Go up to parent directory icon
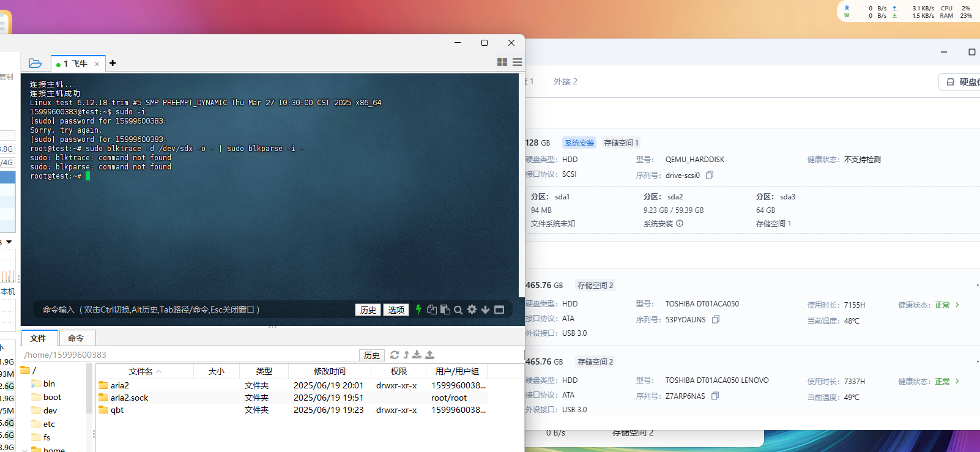This screenshot has height=452, width=980. click(x=406, y=355)
